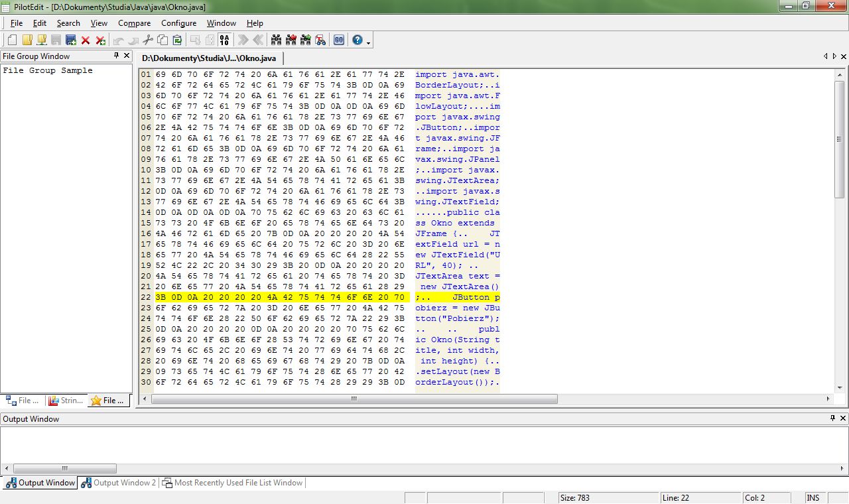Switch to the File tab in left panel
This screenshot has width=849, height=504.
[x=23, y=400]
